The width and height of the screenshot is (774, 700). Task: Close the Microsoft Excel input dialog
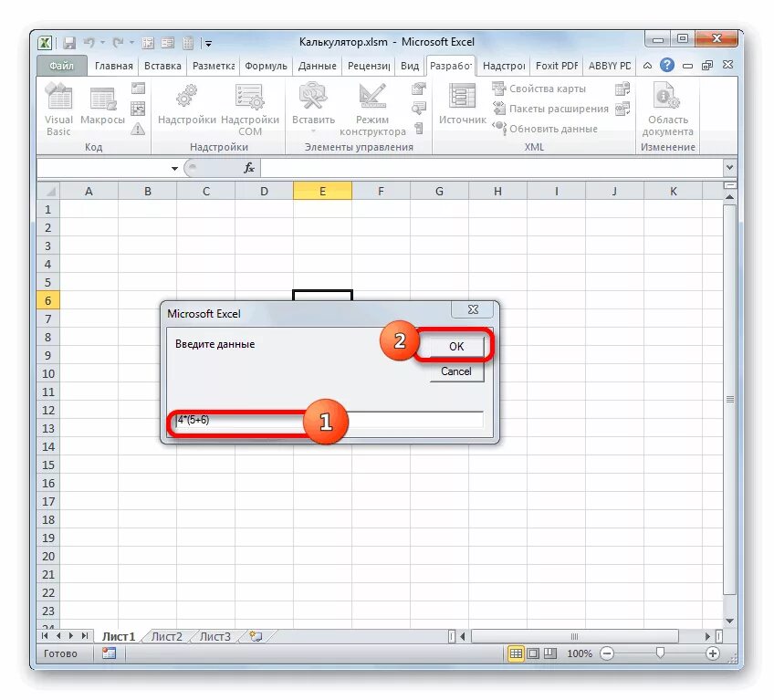[x=473, y=309]
